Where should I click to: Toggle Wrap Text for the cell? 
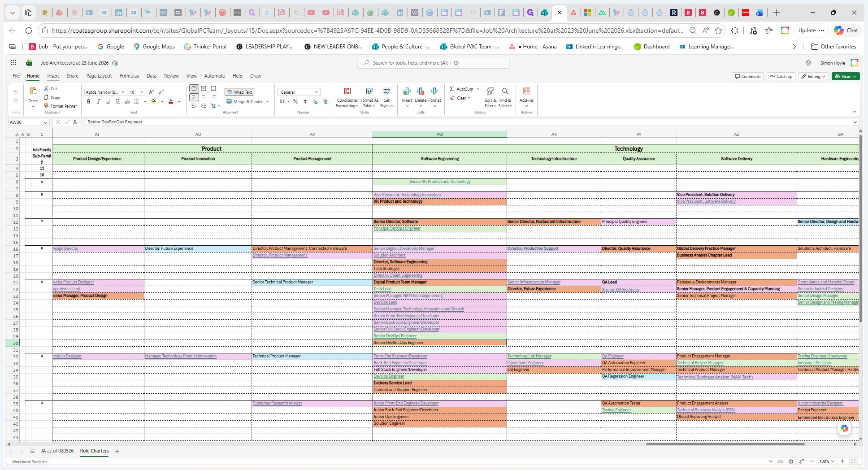coord(239,92)
